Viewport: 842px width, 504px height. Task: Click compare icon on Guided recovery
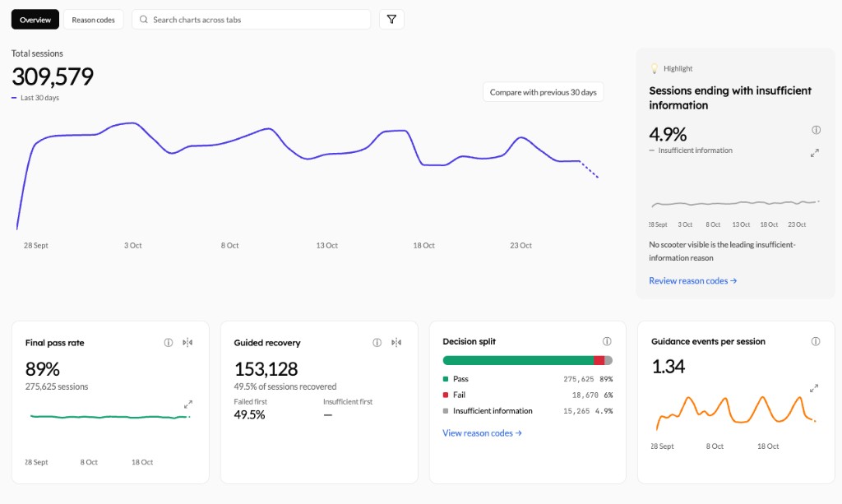point(396,343)
